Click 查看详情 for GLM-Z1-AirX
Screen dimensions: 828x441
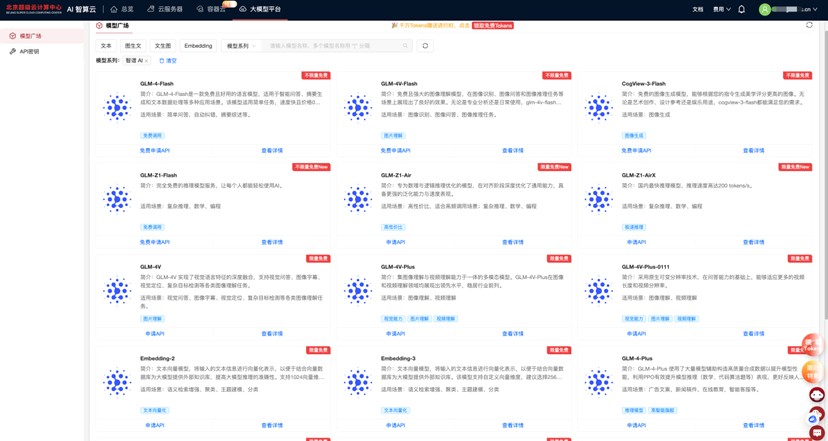point(754,242)
